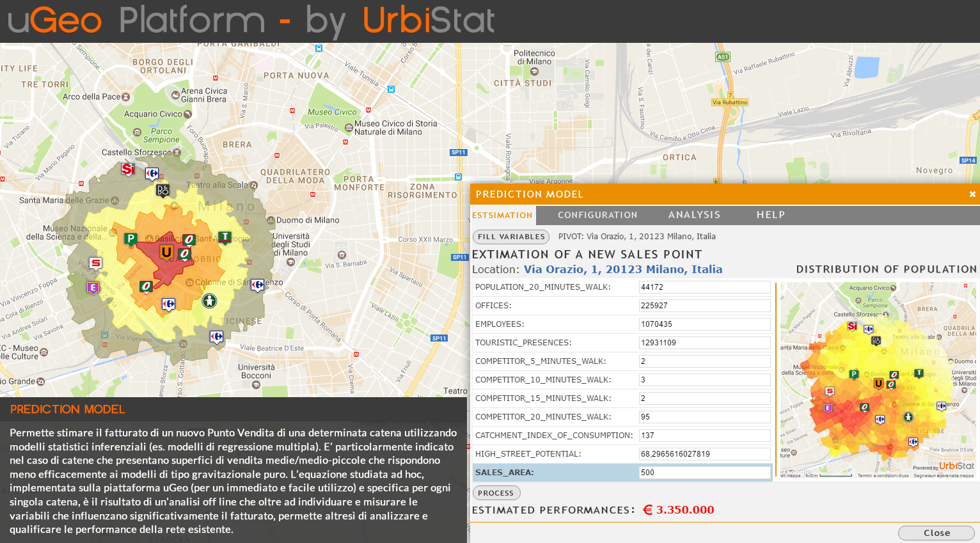Select the EMPLOYEES input field
Viewport: 980px width, 543px height.
pyautogui.click(x=704, y=324)
